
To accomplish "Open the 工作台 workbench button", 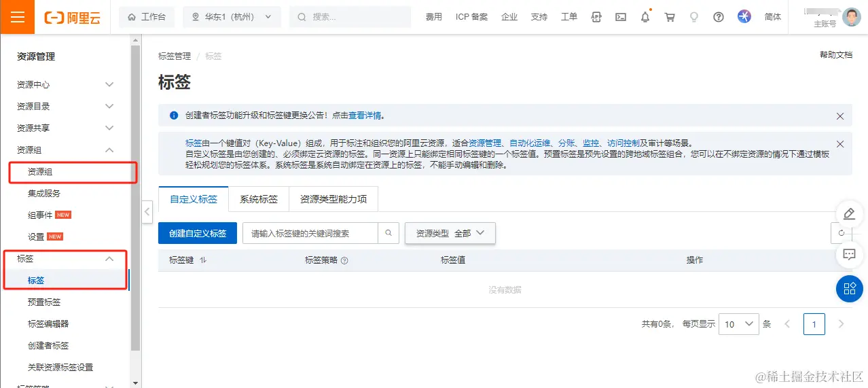I will click(147, 17).
